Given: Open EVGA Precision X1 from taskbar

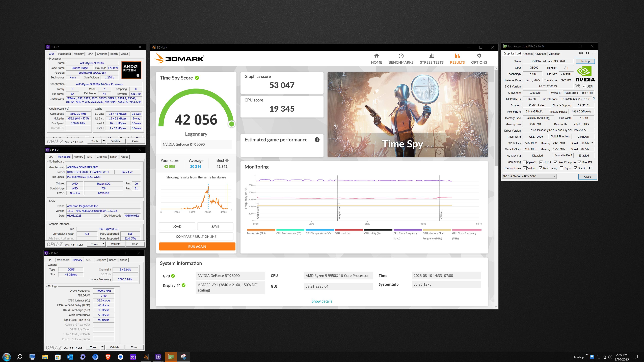Looking at the screenshot, I should click(133, 357).
